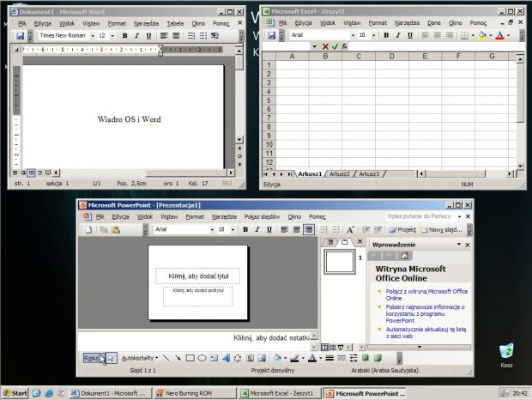Select the Arrow drawing tool in PowerPoint

pos(178,358)
